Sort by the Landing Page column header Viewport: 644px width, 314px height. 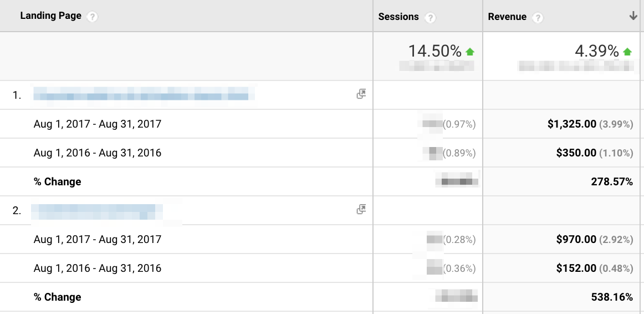coord(50,16)
